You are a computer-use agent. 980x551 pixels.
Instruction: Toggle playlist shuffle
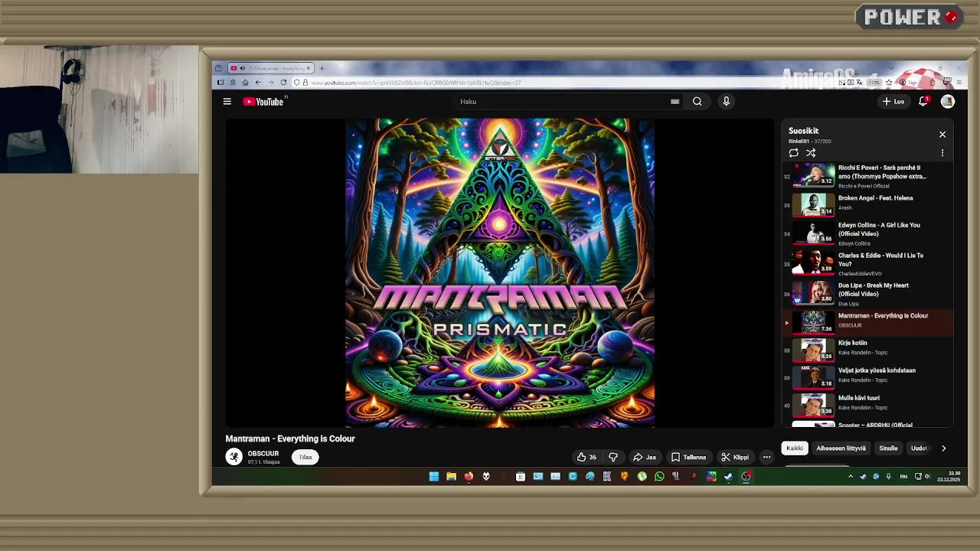(x=811, y=153)
